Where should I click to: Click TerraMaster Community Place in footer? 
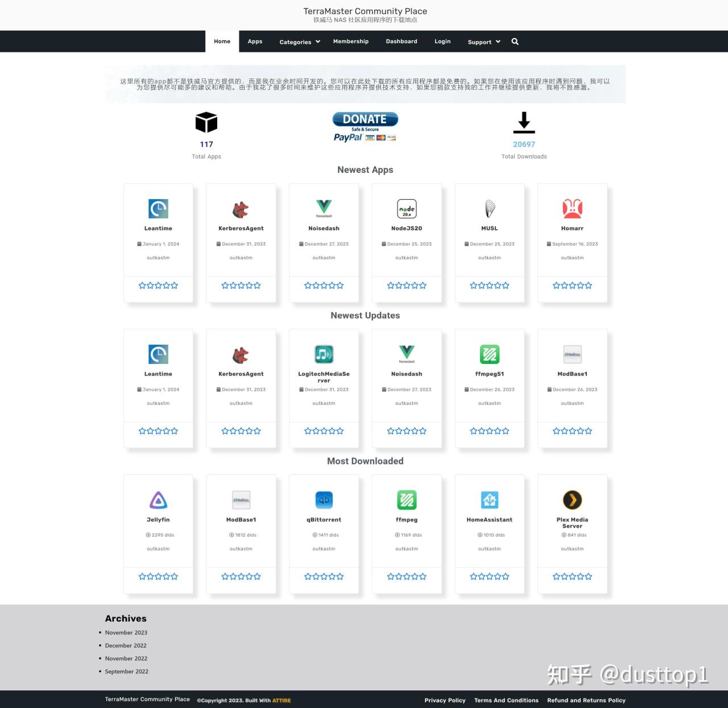[x=147, y=699]
